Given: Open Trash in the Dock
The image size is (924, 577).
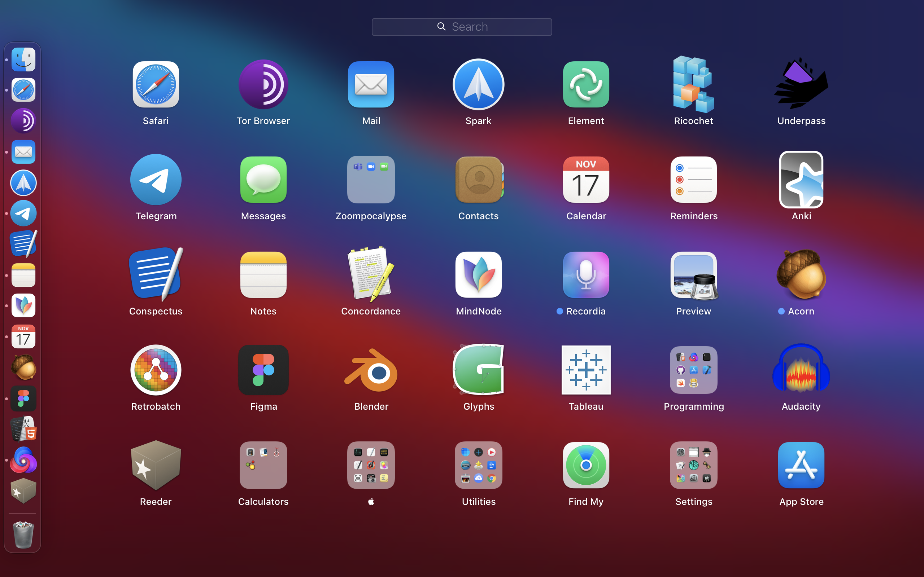Looking at the screenshot, I should point(23,534).
